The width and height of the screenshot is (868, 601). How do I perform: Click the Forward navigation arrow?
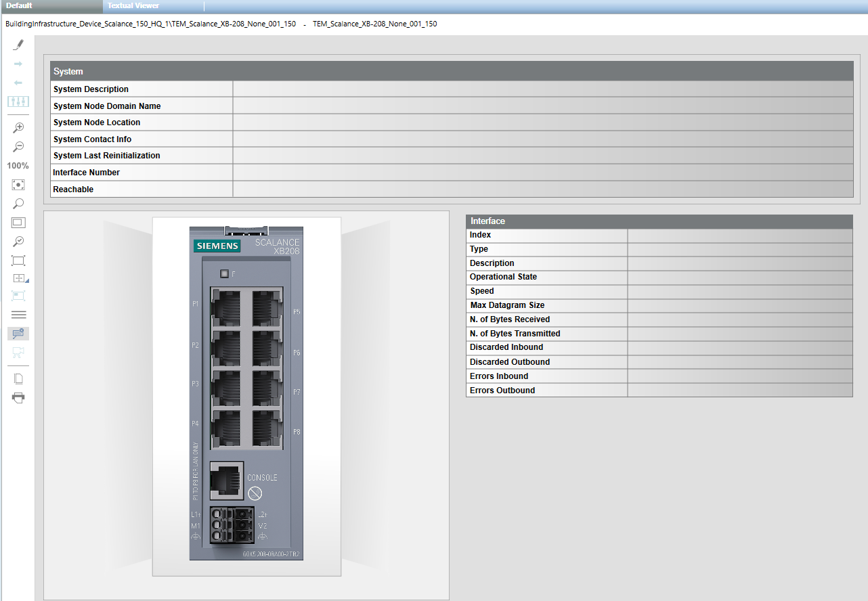(x=18, y=63)
